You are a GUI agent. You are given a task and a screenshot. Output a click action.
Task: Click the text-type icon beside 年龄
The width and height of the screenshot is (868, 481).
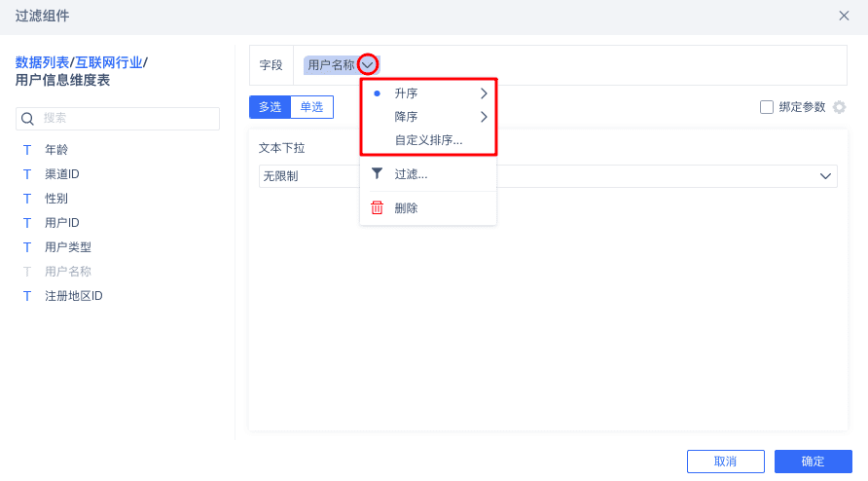pos(27,150)
